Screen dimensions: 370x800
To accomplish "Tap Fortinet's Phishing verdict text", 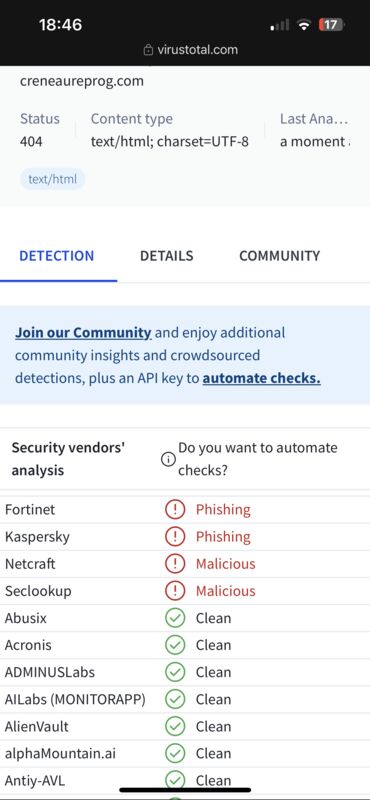I will click(223, 510).
